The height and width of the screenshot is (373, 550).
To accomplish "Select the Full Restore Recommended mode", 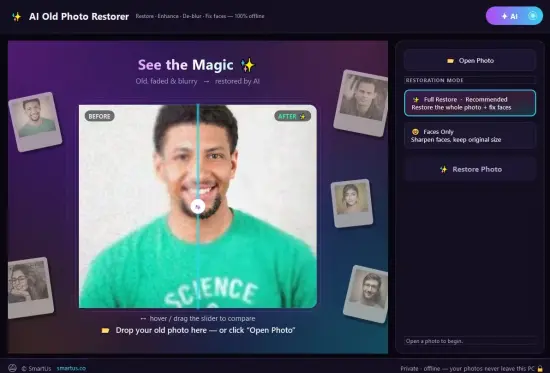I will point(470,103).
